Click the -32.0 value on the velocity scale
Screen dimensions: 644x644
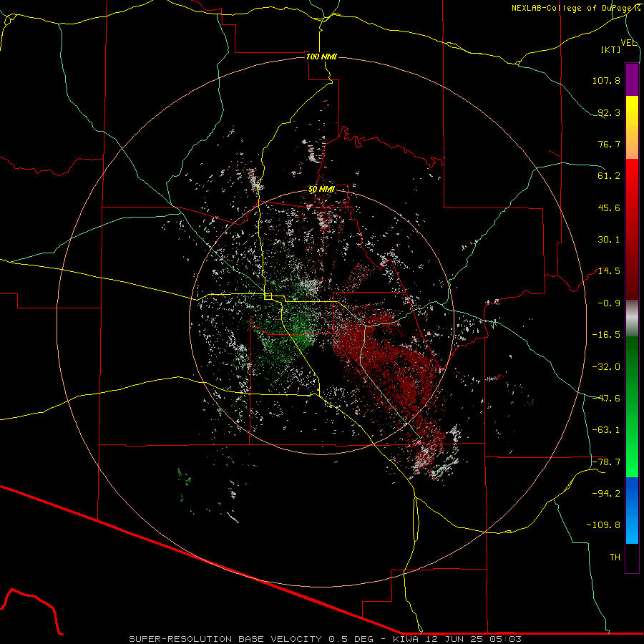pyautogui.click(x=606, y=367)
